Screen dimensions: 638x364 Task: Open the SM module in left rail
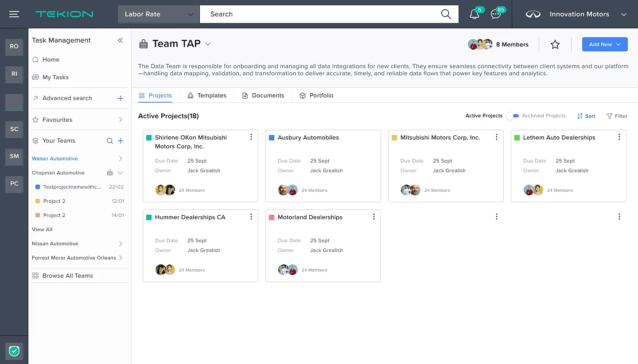tap(14, 156)
